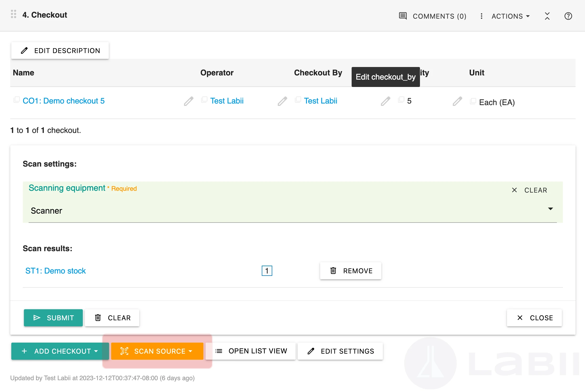Edit the Operator field using its pencil icon
The height and width of the screenshot is (392, 585).
188,101
